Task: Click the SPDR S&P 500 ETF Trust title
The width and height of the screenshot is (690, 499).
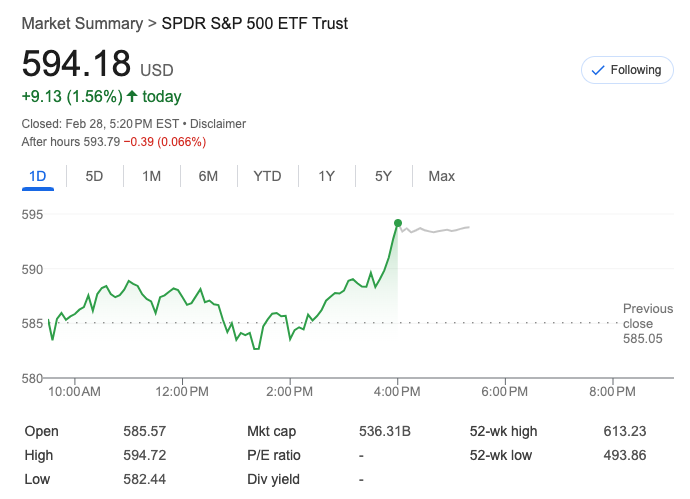Action: [255, 23]
